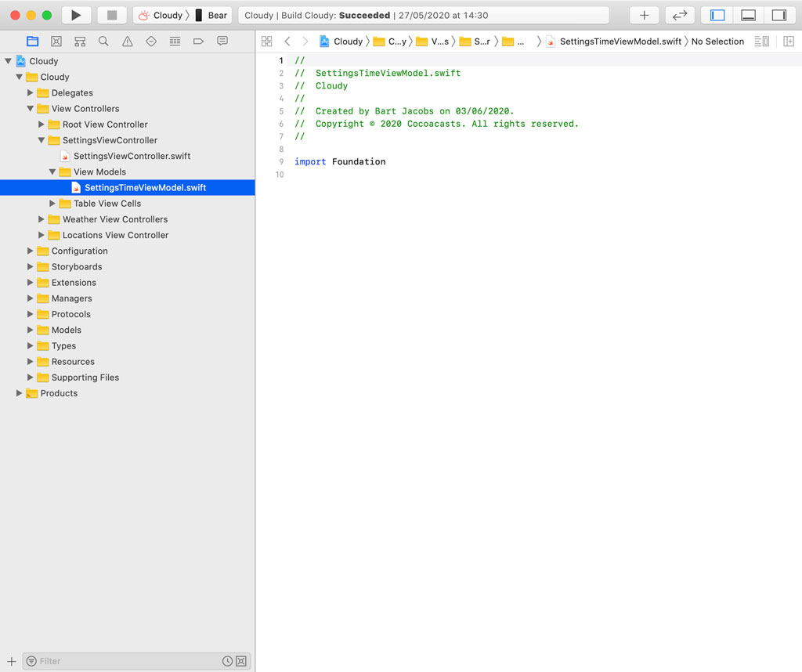Viewport: 802px width, 672px height.
Task: Expand the Products group
Action: pyautogui.click(x=17, y=393)
